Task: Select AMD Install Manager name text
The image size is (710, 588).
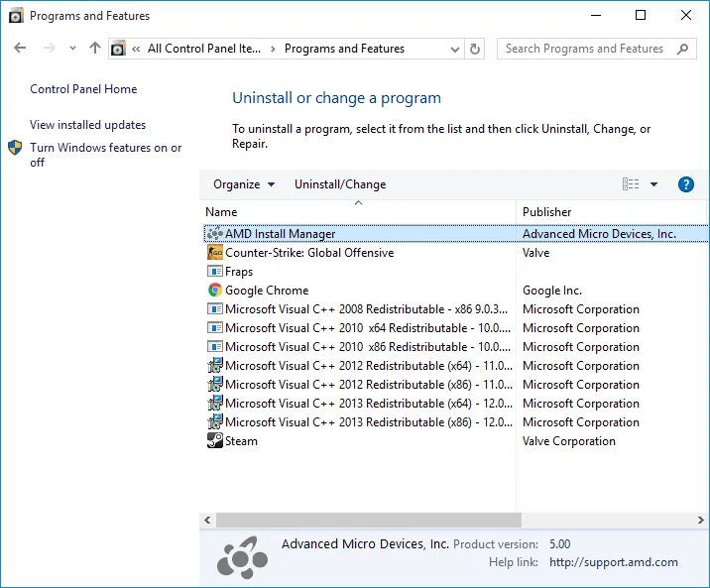Action: pyautogui.click(x=281, y=234)
